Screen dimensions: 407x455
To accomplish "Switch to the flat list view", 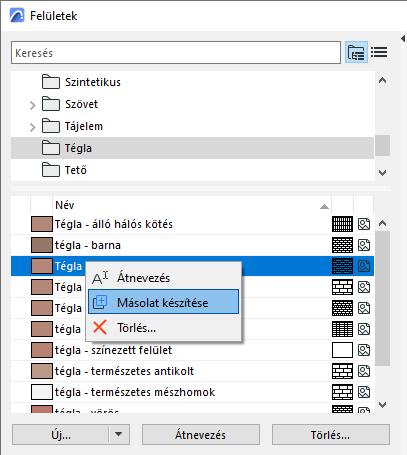I will pyautogui.click(x=379, y=52).
